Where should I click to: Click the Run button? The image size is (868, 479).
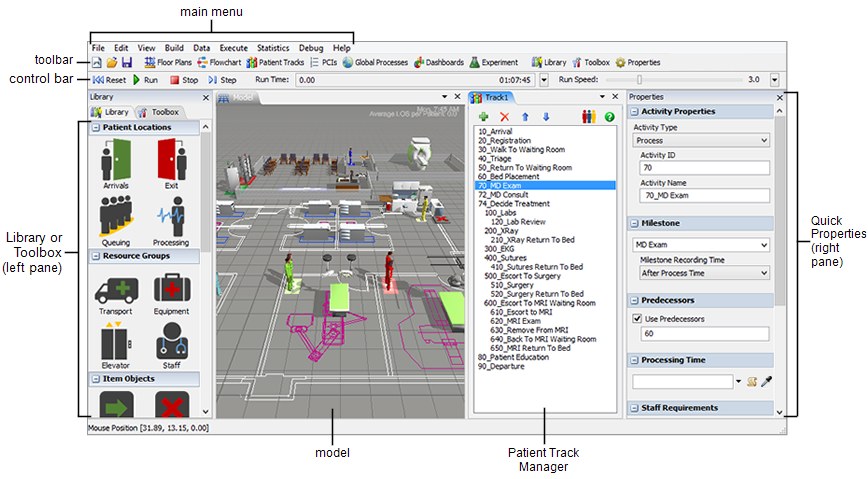146,80
